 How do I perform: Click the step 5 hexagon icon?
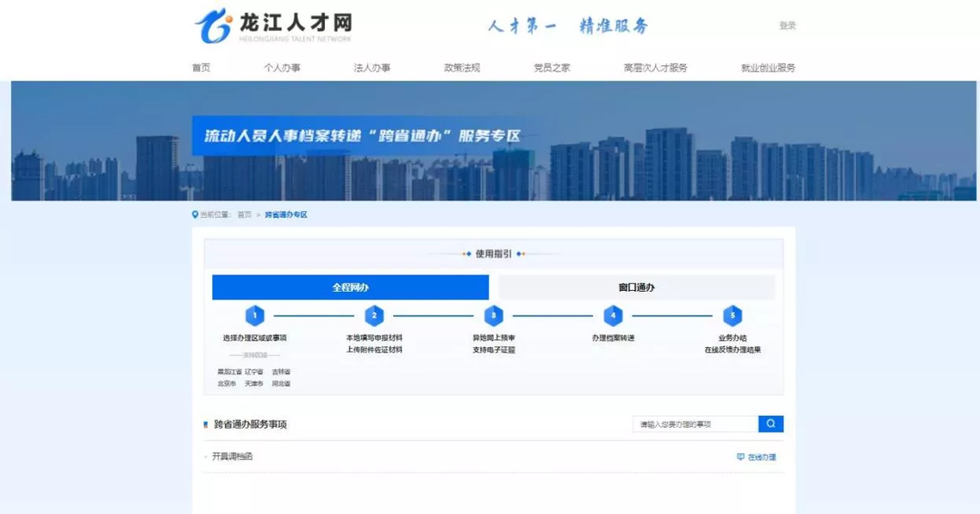coord(732,315)
